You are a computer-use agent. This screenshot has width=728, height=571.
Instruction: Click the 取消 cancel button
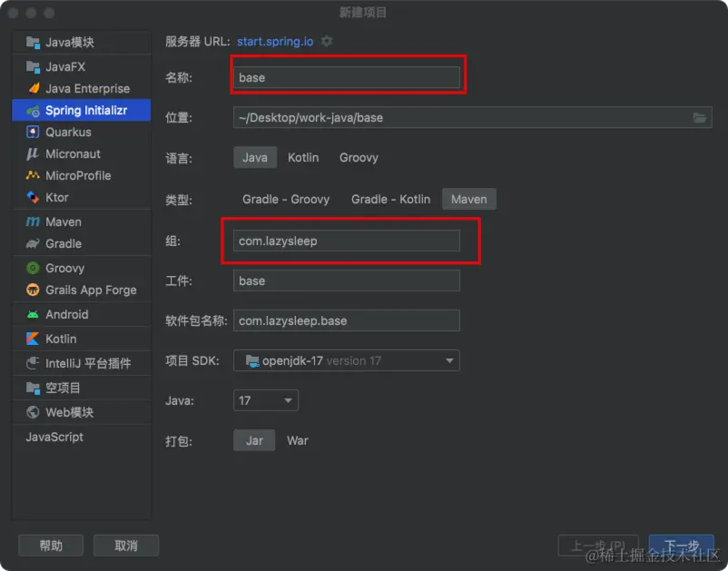click(x=126, y=546)
